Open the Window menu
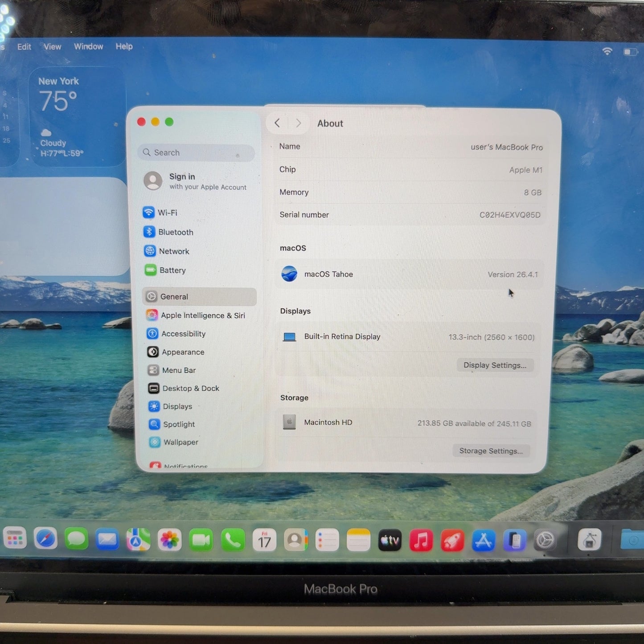The width and height of the screenshot is (644, 644). (x=88, y=46)
